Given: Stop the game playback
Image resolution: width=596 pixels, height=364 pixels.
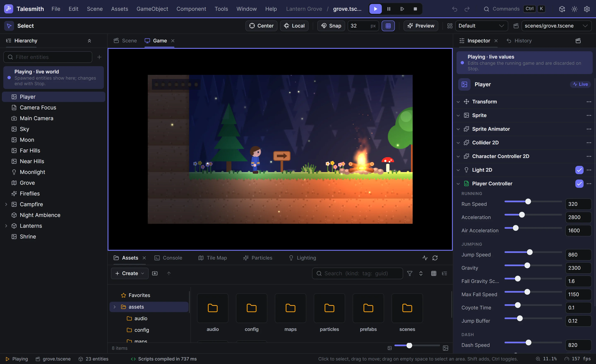Looking at the screenshot, I should 415,9.
